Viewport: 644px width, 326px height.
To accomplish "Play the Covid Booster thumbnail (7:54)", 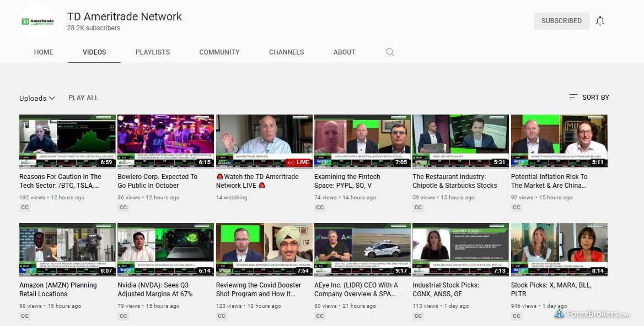I will coord(264,249).
